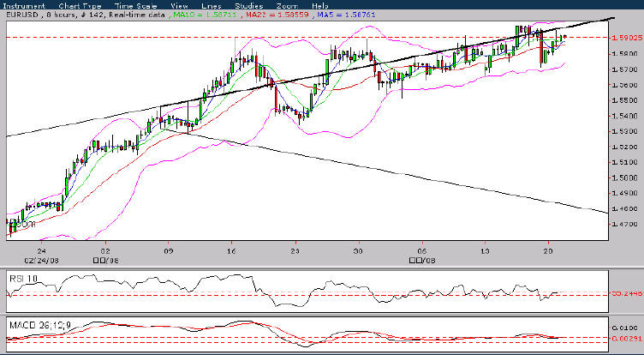Viewport: 644px width, 355px height.
Task: Select the 1.59025 red price level label
Action: (627, 38)
